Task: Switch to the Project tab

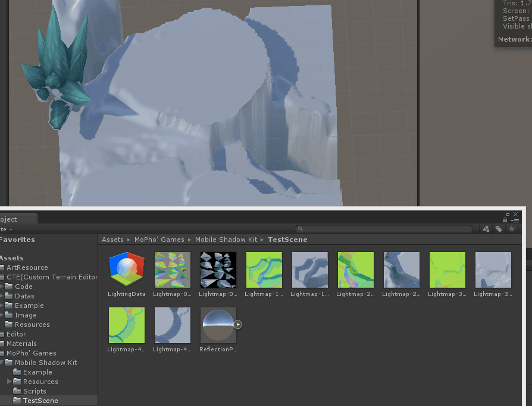Action: click(x=15, y=218)
